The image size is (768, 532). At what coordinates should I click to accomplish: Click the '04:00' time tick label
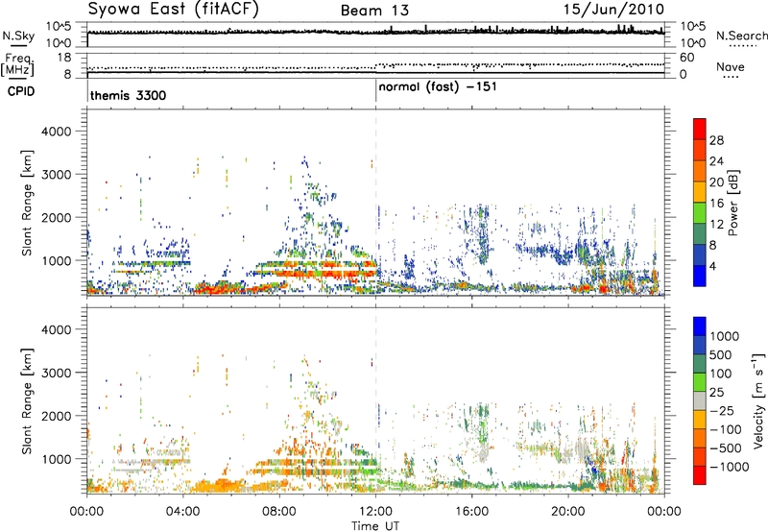(x=183, y=512)
